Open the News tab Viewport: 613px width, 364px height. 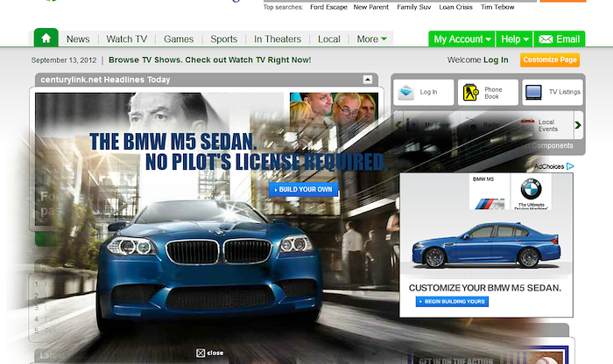78,39
